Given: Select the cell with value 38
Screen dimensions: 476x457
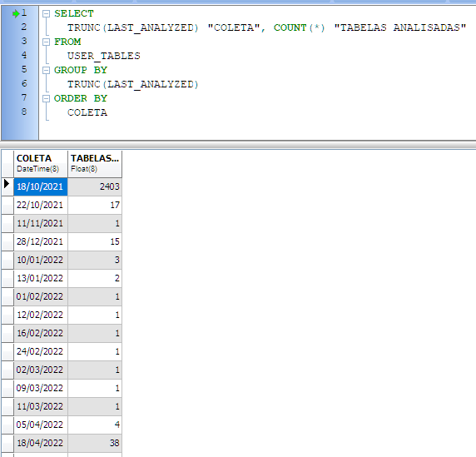Looking at the screenshot, I should click(x=95, y=443).
